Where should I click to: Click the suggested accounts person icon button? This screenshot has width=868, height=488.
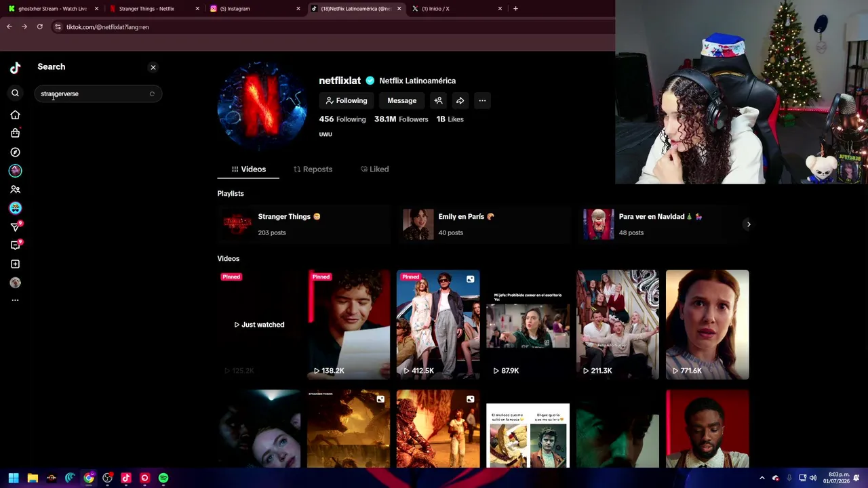[x=438, y=100]
